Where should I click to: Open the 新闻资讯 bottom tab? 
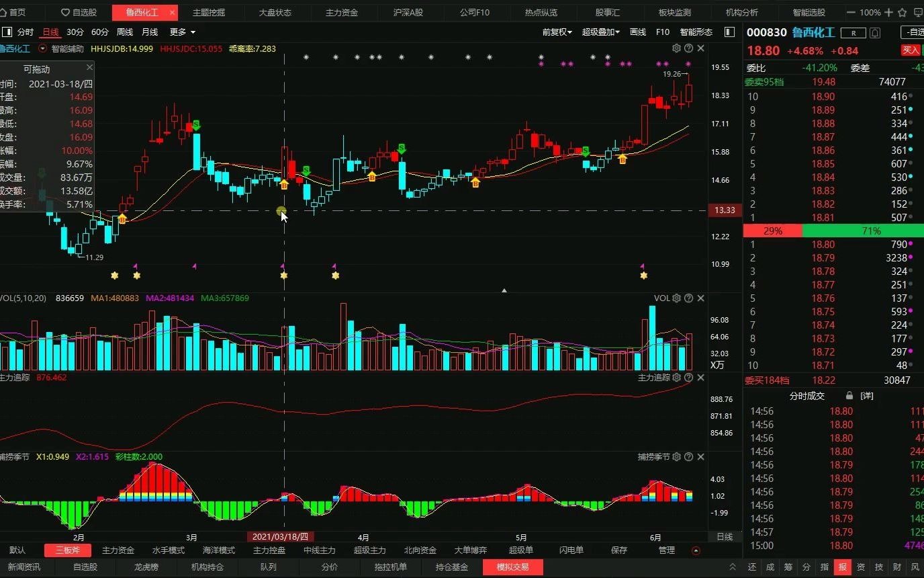click(x=24, y=567)
